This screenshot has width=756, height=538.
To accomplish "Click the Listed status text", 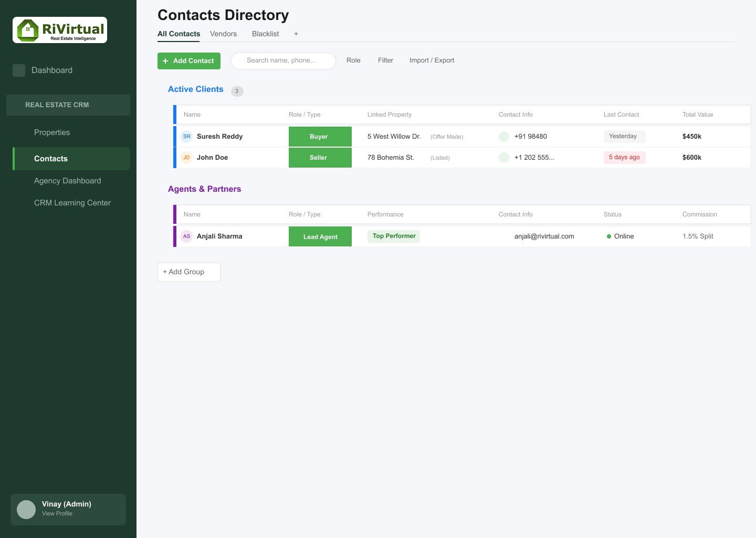I will (440, 158).
